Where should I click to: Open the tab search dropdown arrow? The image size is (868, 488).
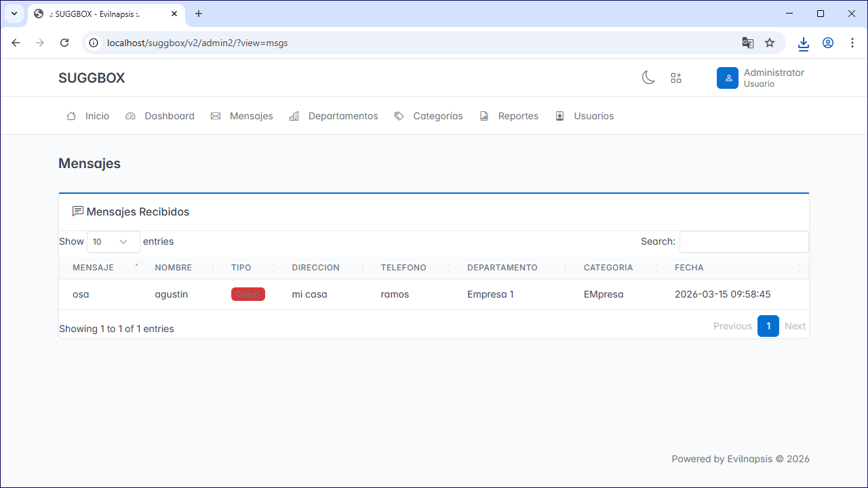(x=14, y=14)
